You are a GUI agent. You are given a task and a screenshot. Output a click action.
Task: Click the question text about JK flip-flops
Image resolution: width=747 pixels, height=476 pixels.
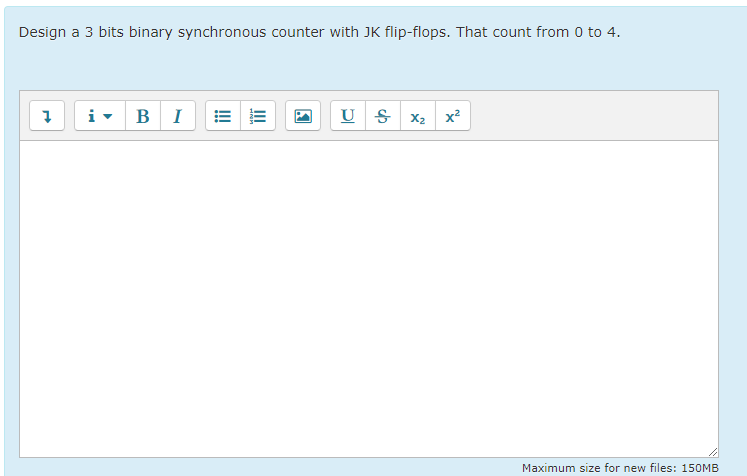319,32
